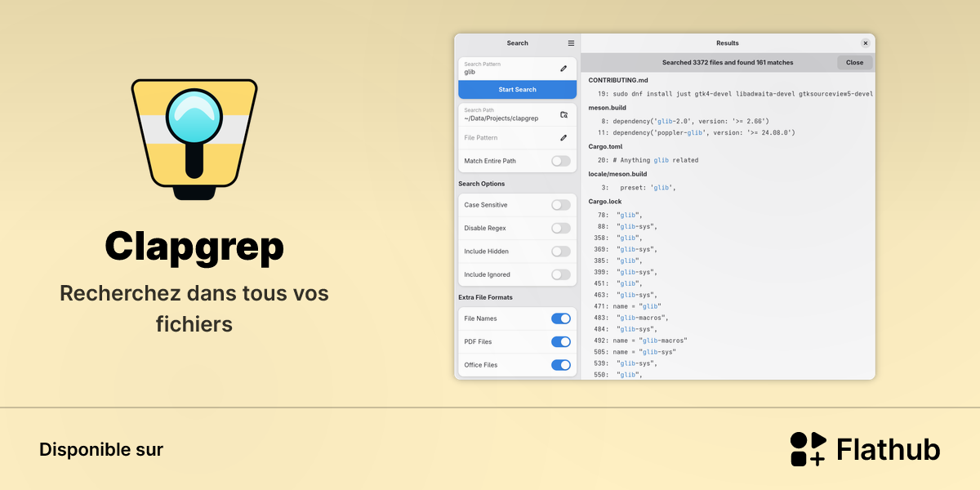Click the File Pattern field
Screen dimensions: 980x490
pos(518,138)
